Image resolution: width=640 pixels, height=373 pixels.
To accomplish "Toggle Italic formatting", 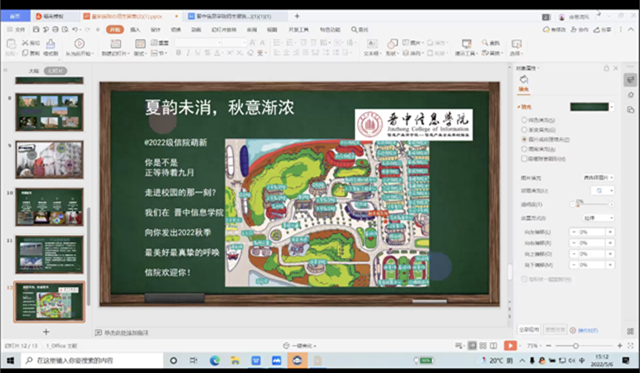I will (188, 53).
